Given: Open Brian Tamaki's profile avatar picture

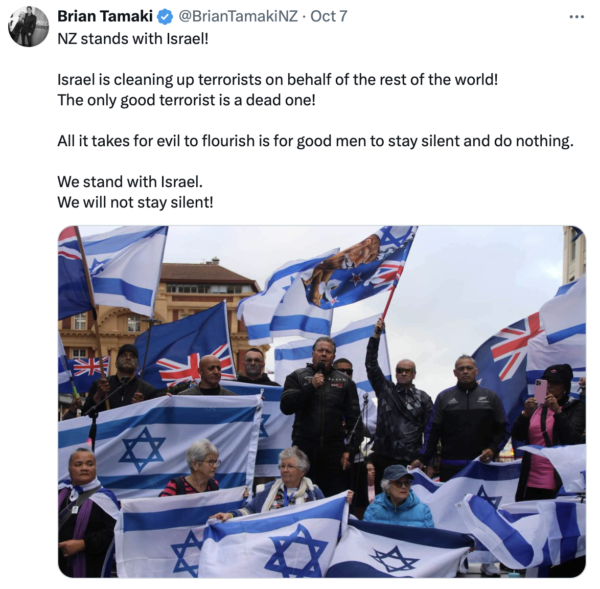Looking at the screenshot, I should click(x=28, y=27).
